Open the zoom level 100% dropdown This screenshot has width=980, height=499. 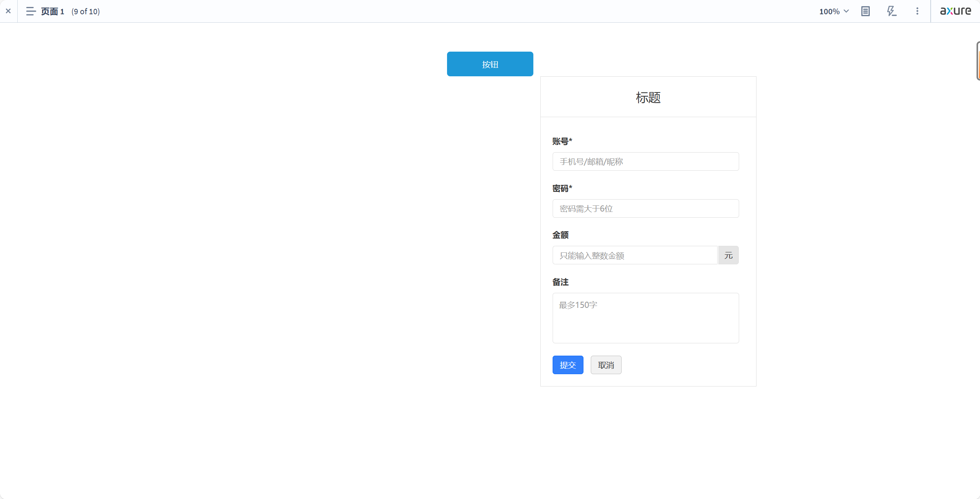(x=834, y=11)
